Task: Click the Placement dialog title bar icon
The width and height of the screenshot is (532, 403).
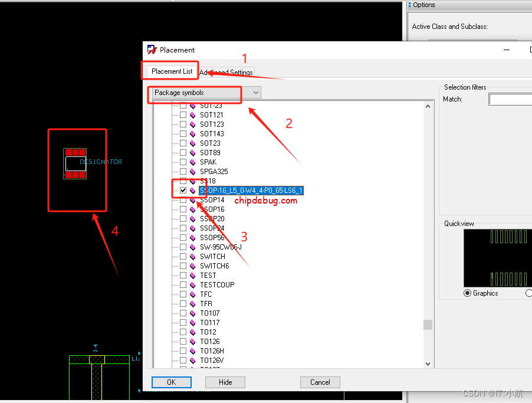Action: coord(152,50)
